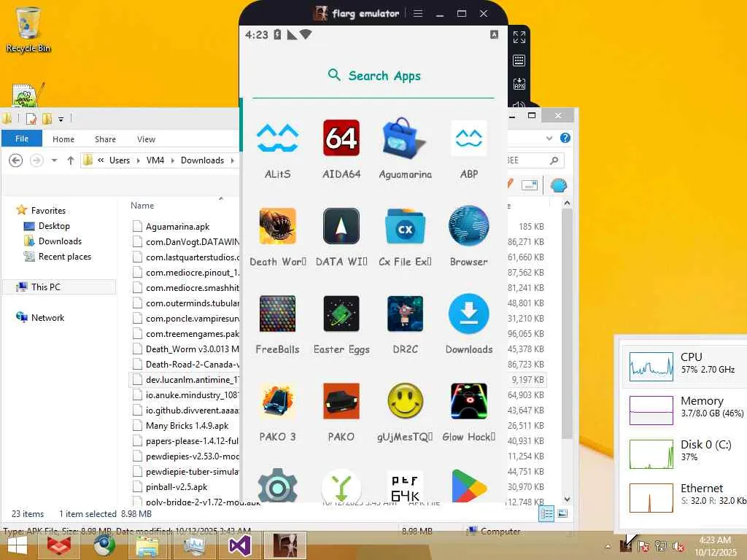Image resolution: width=747 pixels, height=560 pixels.
Task: Select the Aguamarina.apk file
Action: point(178,227)
